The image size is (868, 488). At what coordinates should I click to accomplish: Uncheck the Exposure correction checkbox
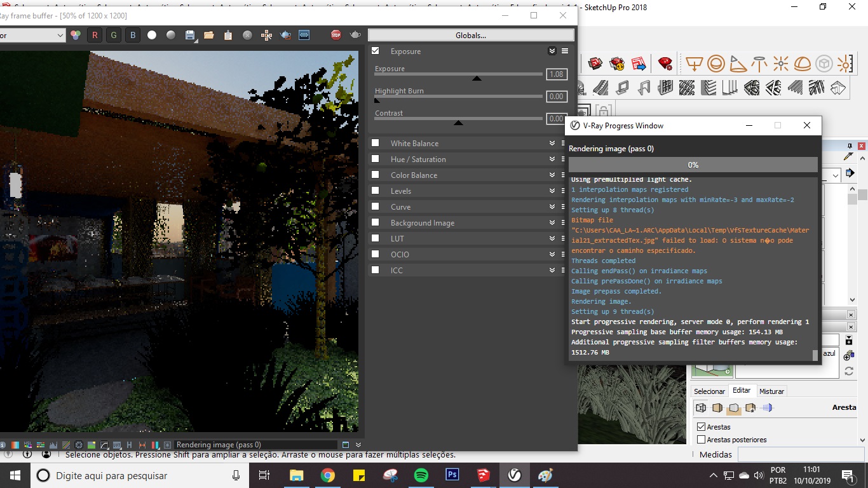(376, 51)
